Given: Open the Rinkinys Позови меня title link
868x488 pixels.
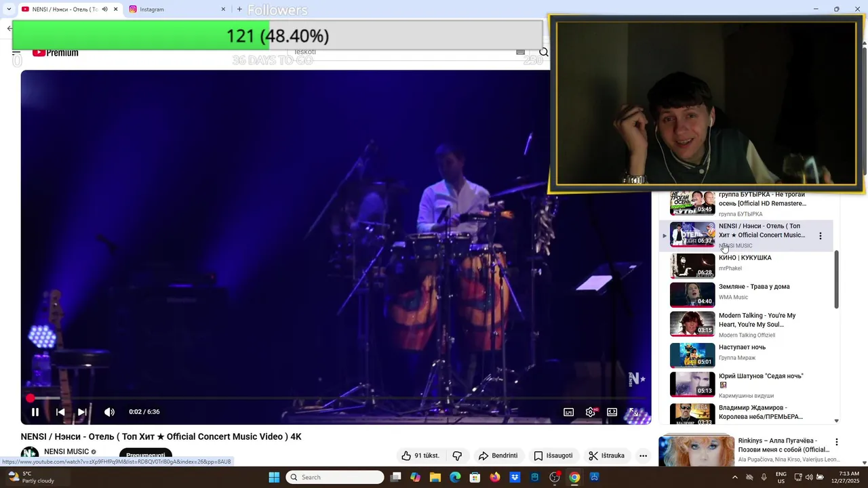Looking at the screenshot, I should click(x=783, y=445).
